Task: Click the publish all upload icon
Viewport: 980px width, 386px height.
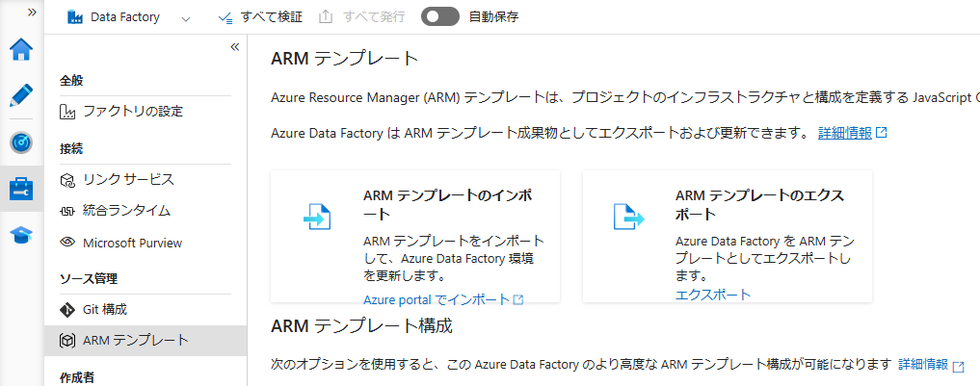Action: pyautogui.click(x=326, y=17)
